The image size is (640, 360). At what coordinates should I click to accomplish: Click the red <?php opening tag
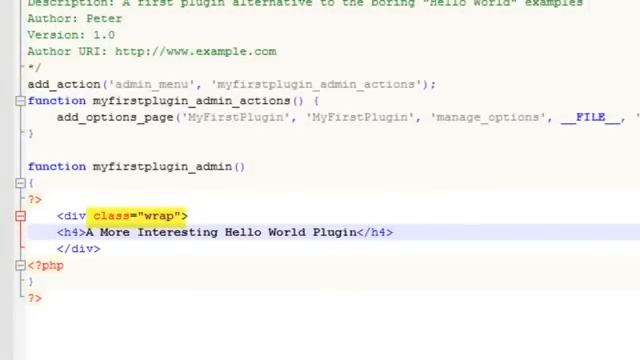[x=46, y=266]
